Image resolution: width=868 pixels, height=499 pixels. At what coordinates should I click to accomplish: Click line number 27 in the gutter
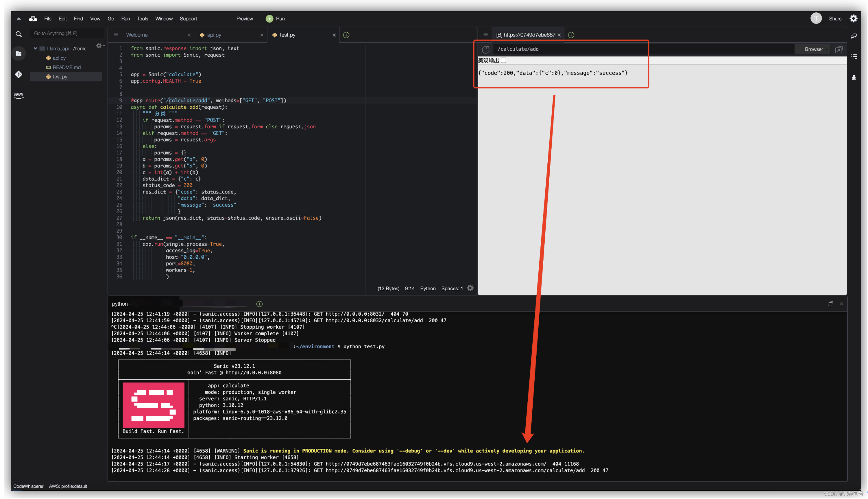(x=119, y=218)
